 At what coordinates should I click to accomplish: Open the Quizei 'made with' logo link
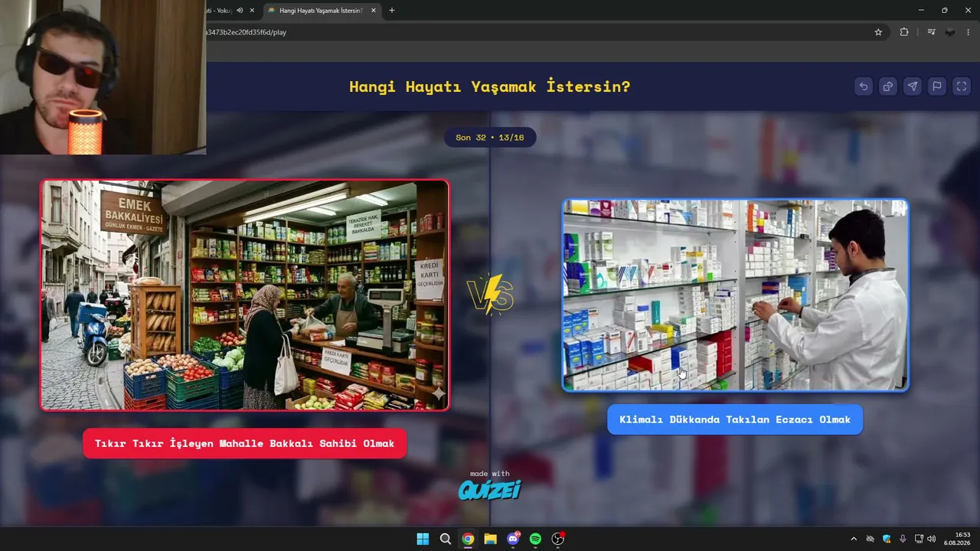point(490,486)
